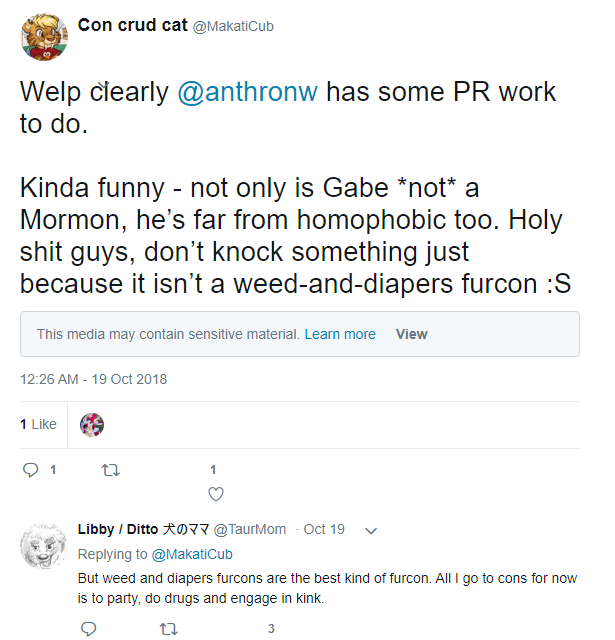Open @MakatiCub in Replying to line
This screenshot has height=640, width=615.
pyautogui.click(x=192, y=554)
